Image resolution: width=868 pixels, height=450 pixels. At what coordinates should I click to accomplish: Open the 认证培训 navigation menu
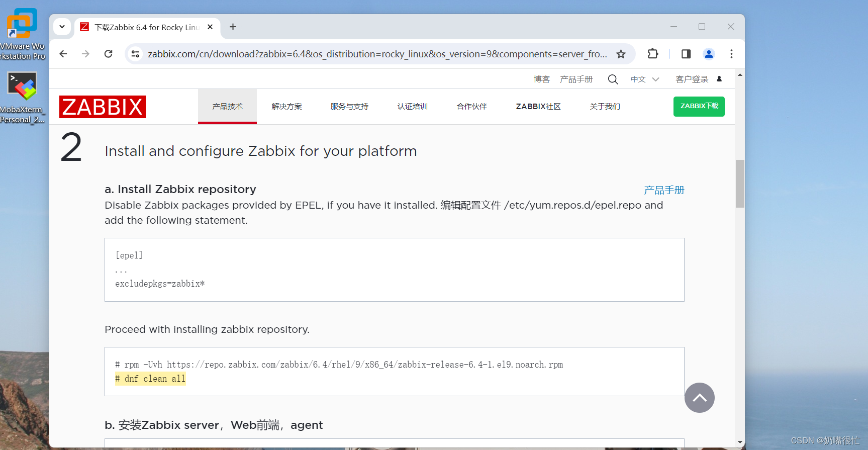tap(412, 107)
